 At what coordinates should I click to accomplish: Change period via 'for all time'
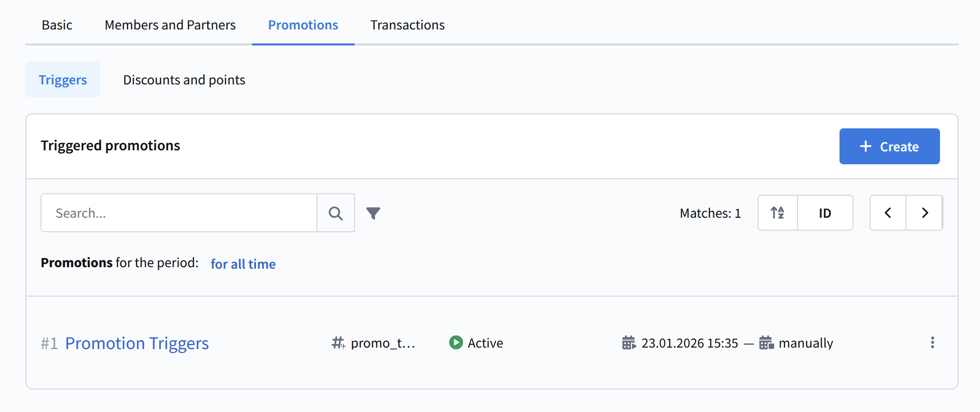243,264
